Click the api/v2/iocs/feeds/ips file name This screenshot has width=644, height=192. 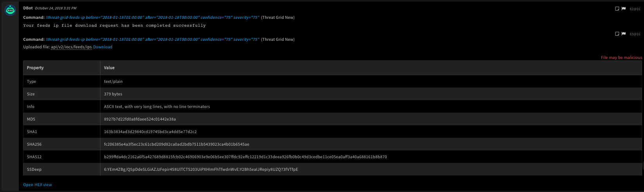71,47
